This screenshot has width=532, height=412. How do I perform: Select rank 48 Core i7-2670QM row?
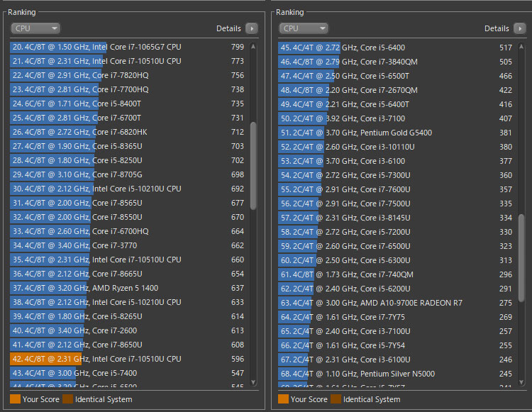(x=397, y=90)
